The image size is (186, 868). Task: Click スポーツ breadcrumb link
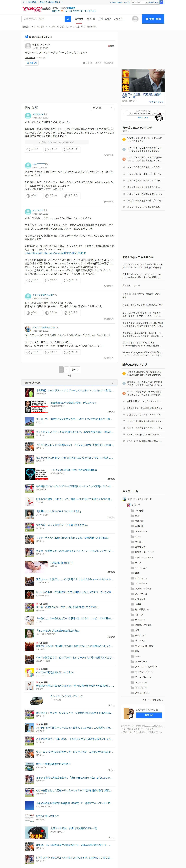79,27
